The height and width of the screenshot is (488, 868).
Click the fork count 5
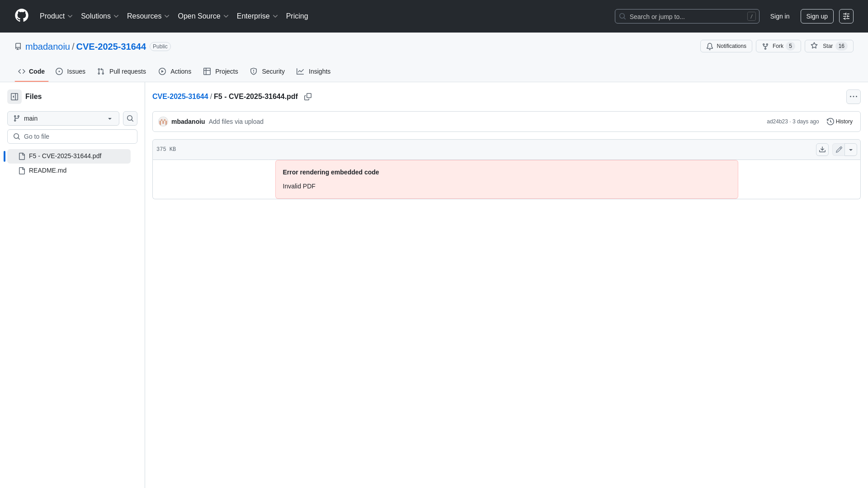pyautogui.click(x=790, y=46)
